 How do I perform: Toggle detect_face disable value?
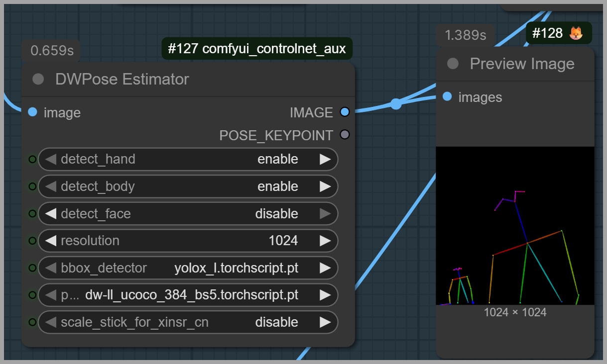(x=276, y=214)
